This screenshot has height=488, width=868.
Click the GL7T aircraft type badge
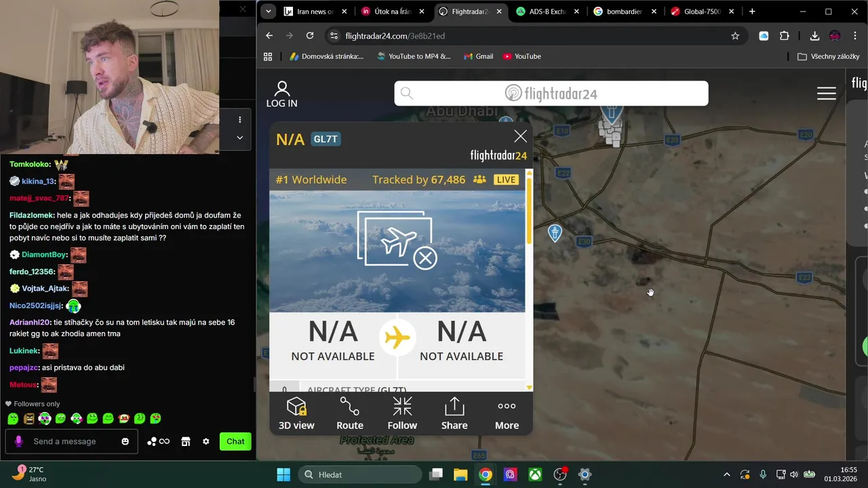pyautogui.click(x=325, y=139)
